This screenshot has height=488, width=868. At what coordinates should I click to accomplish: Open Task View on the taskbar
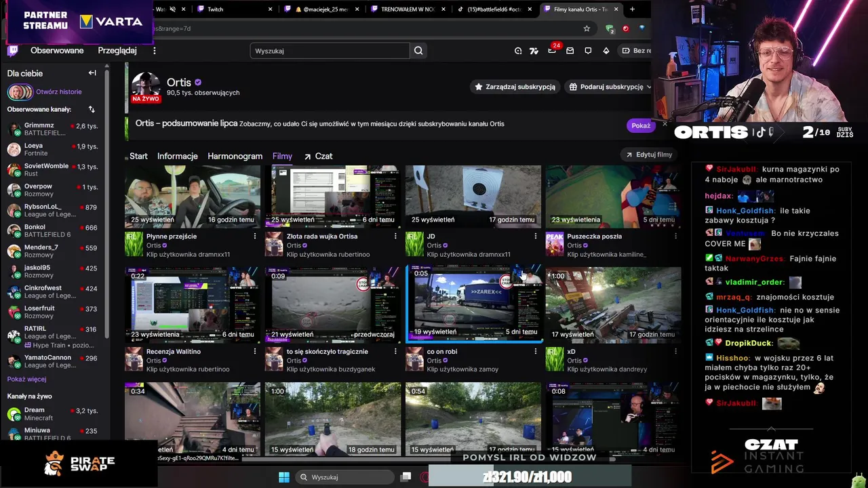coord(406,477)
